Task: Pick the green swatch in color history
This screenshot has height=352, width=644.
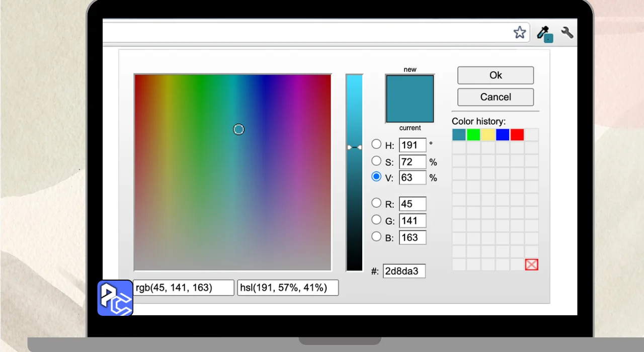Action: coord(473,135)
